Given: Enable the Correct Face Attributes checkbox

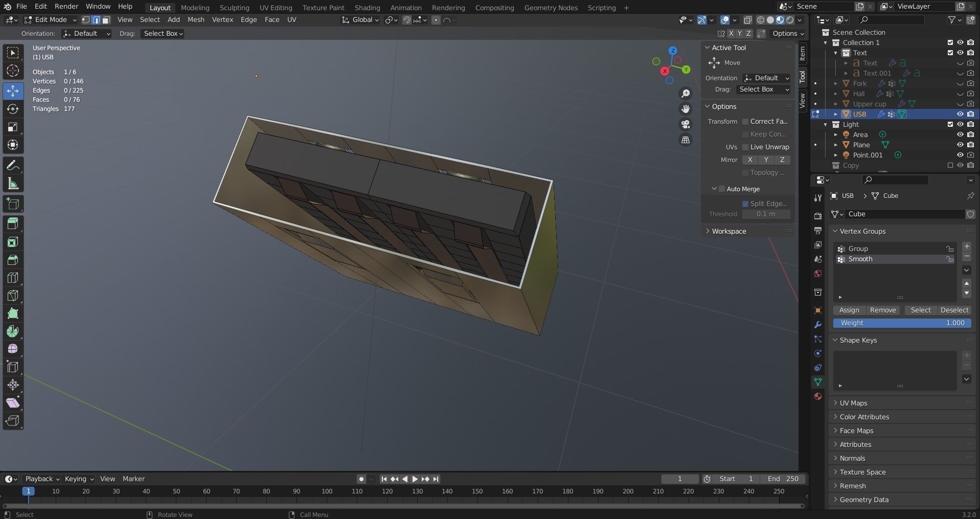Looking at the screenshot, I should (745, 122).
